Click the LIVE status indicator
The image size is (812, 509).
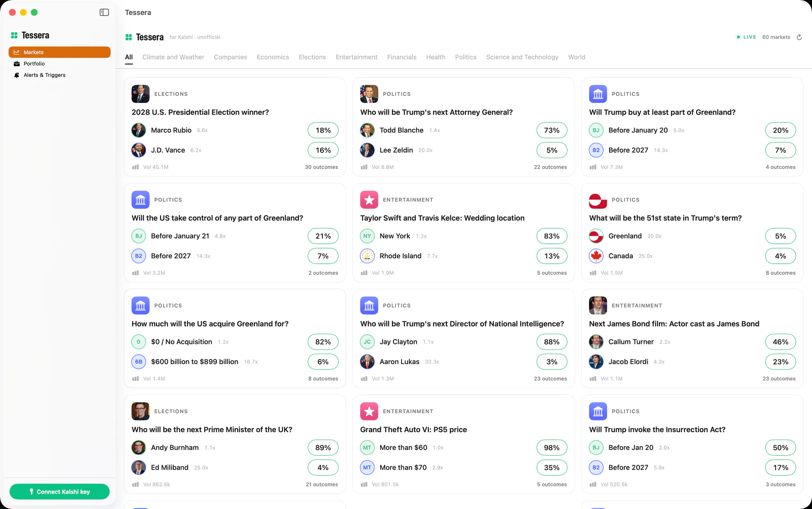tap(746, 37)
